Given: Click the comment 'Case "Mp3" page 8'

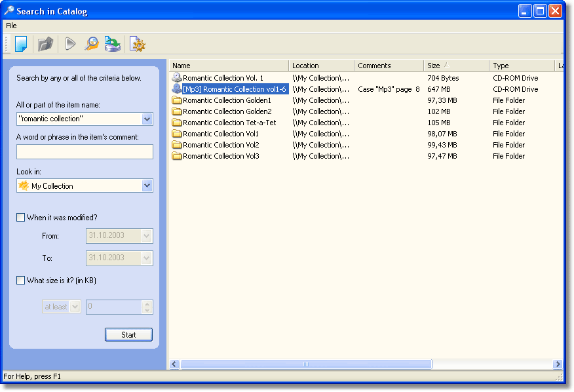Looking at the screenshot, I should tap(389, 89).
